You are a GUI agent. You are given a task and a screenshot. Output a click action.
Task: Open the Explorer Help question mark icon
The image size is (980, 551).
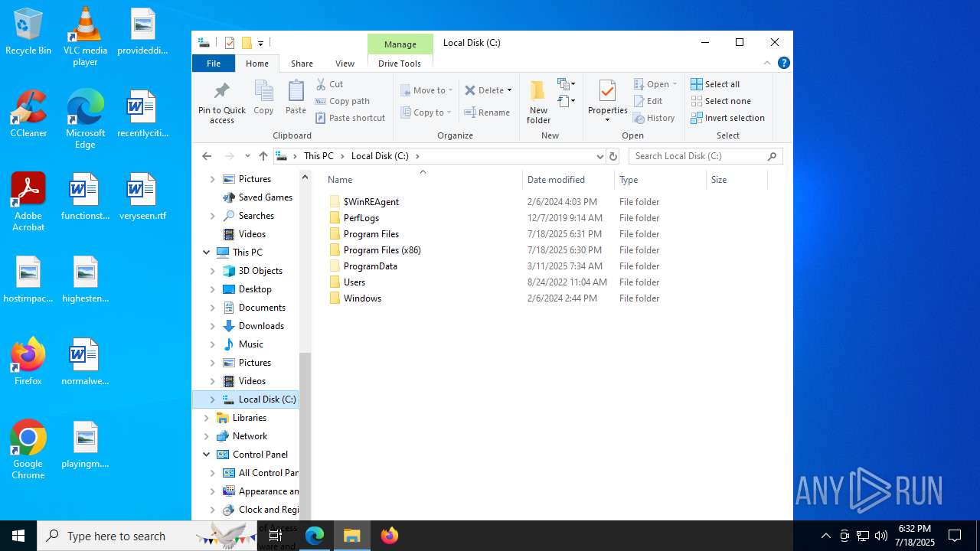pyautogui.click(x=783, y=64)
